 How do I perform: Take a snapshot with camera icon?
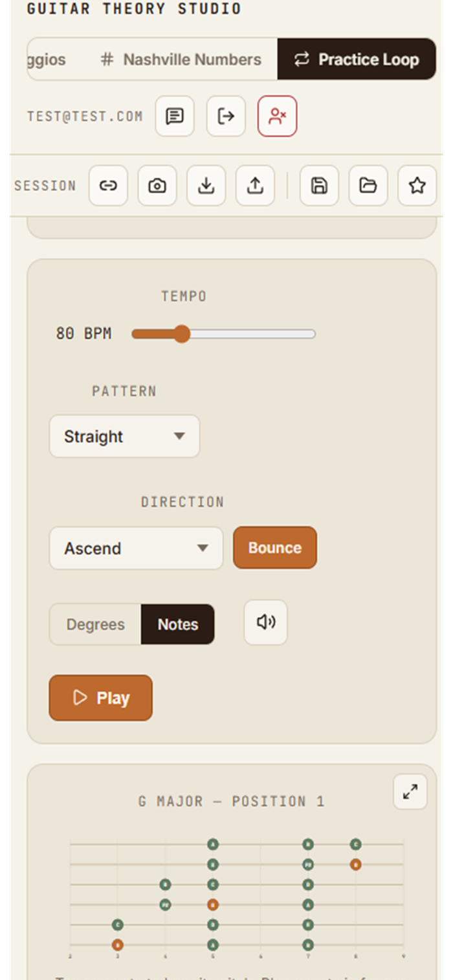157,186
